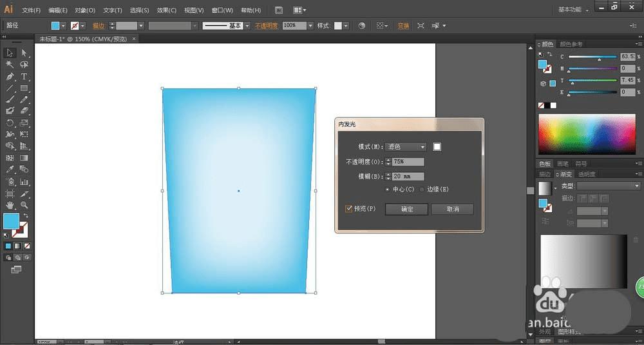644x345 pixels.
Task: Switch to the 颜色参考 tab
Action: 571,44
